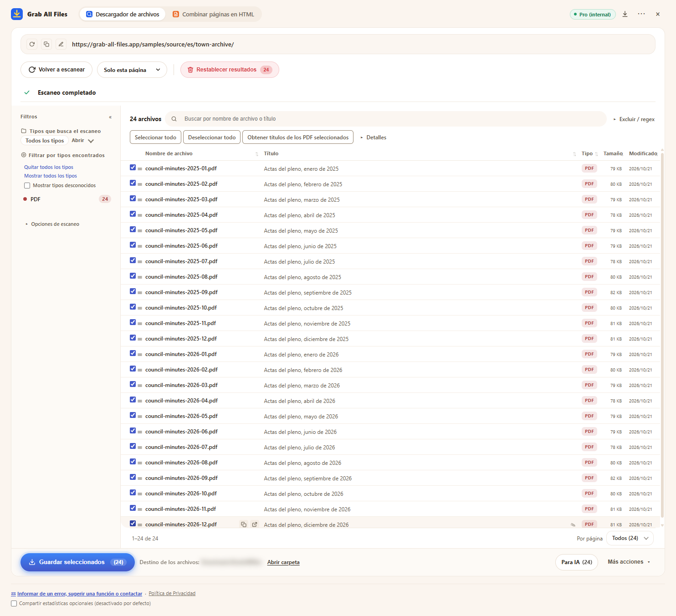Click the Quitar todos los tipos link
Image resolution: width=676 pixels, height=616 pixels.
(x=49, y=167)
